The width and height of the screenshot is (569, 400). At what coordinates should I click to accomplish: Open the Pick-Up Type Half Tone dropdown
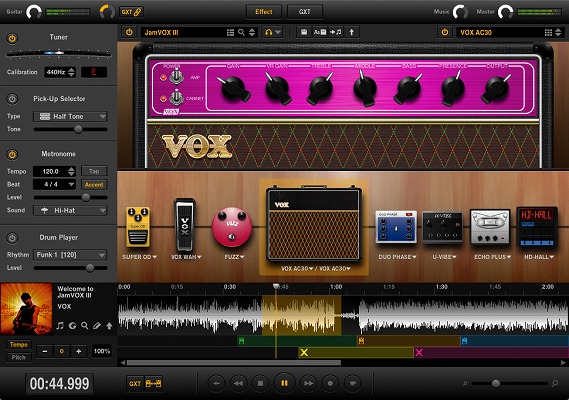click(70, 117)
